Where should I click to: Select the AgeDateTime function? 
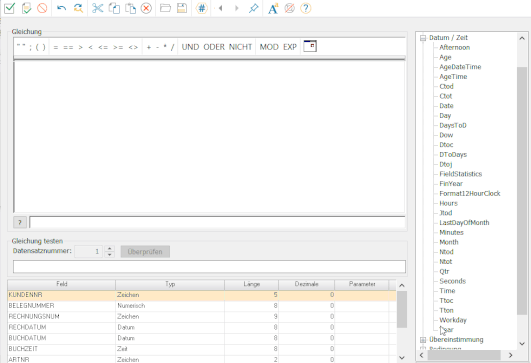460,67
